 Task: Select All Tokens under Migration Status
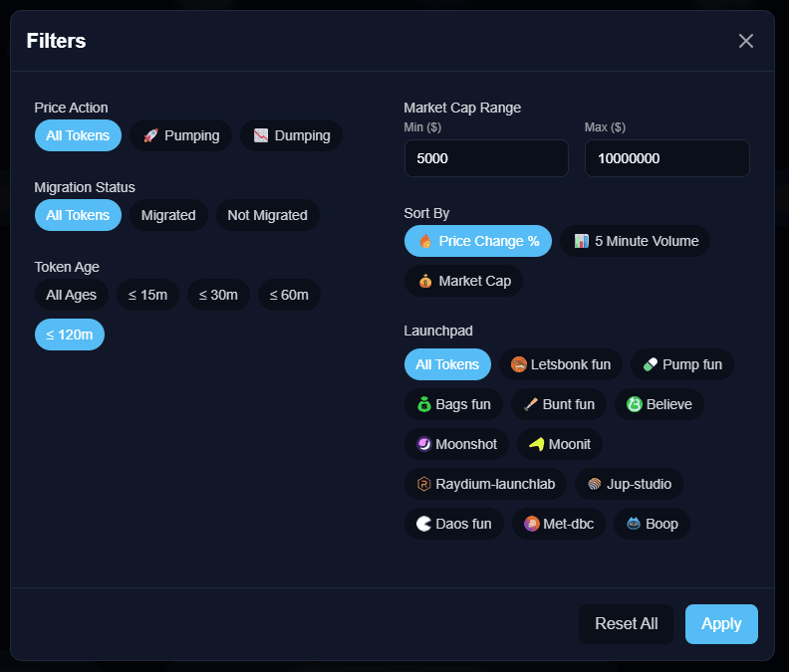78,215
